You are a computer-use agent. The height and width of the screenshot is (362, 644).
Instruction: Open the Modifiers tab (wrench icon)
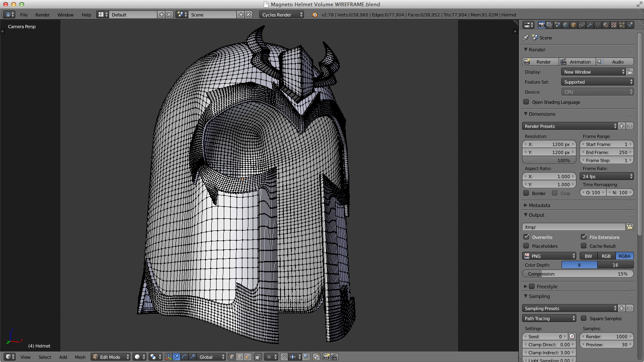(x=590, y=25)
